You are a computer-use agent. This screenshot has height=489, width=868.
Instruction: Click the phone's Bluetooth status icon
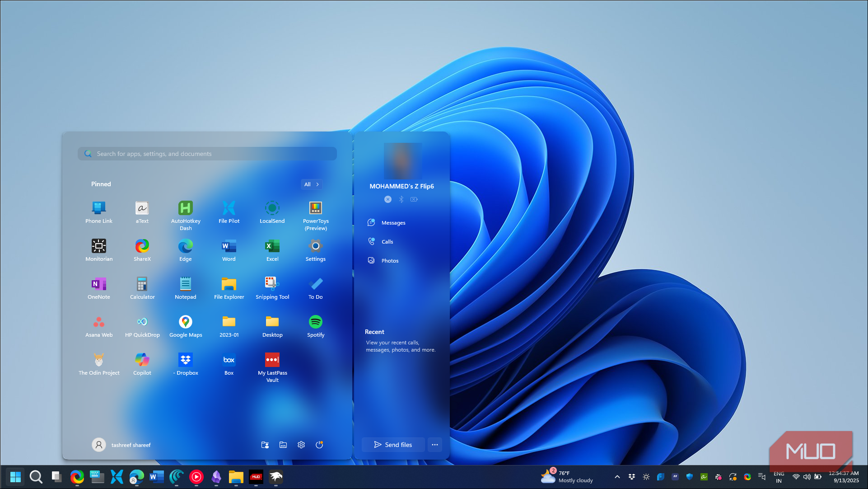401,199
